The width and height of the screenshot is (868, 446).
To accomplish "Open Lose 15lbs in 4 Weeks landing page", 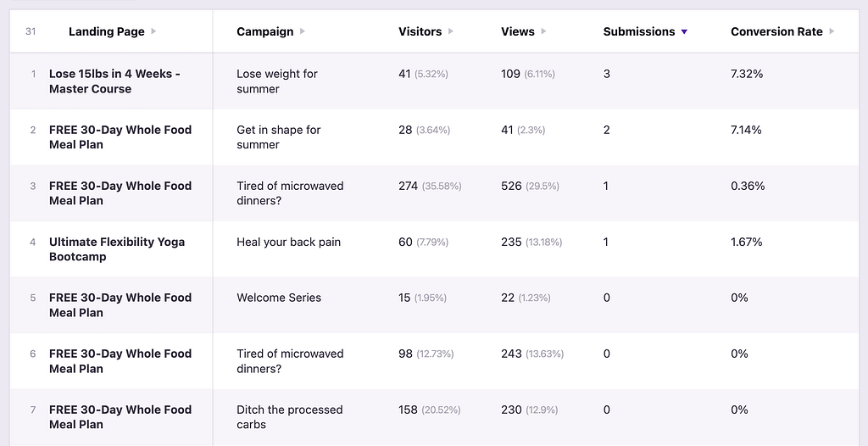I will click(114, 81).
